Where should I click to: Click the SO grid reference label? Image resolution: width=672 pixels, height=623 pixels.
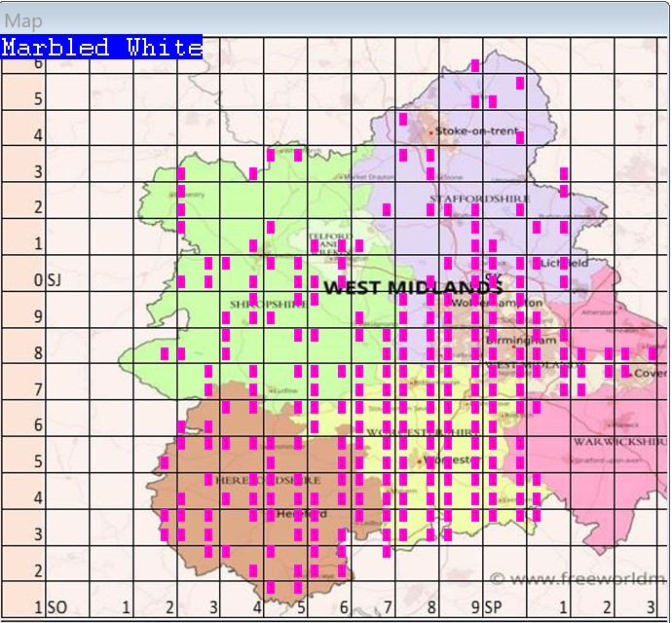click(x=56, y=607)
